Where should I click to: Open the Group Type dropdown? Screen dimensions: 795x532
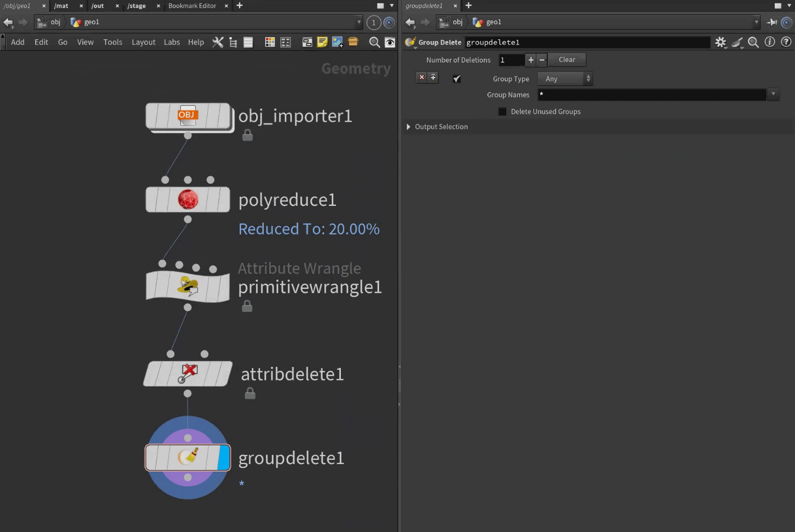(565, 79)
